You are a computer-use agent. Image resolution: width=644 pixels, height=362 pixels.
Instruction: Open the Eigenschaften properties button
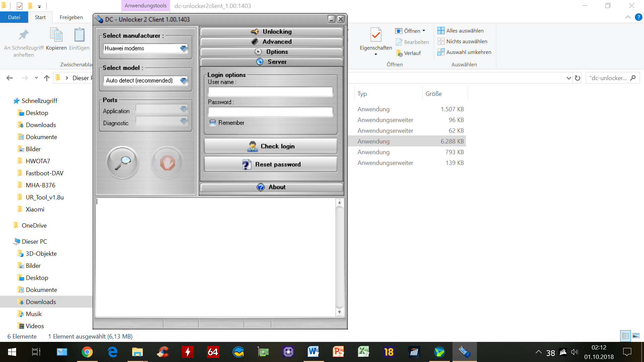[376, 42]
